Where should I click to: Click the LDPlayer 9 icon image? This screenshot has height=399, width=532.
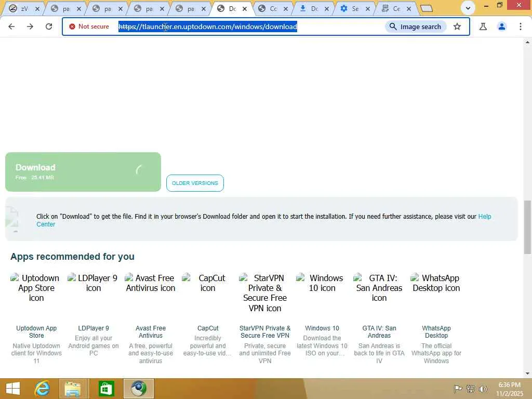94,283
